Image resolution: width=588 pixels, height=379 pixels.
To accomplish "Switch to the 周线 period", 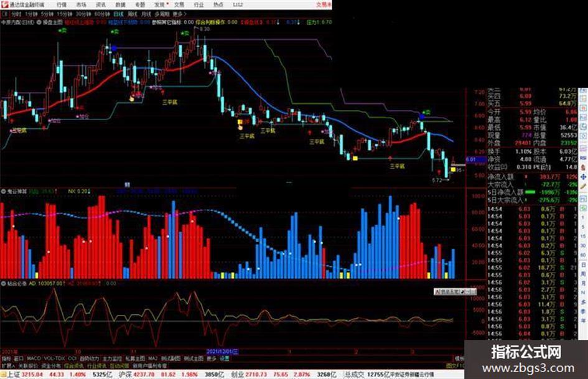I will 133,14.
